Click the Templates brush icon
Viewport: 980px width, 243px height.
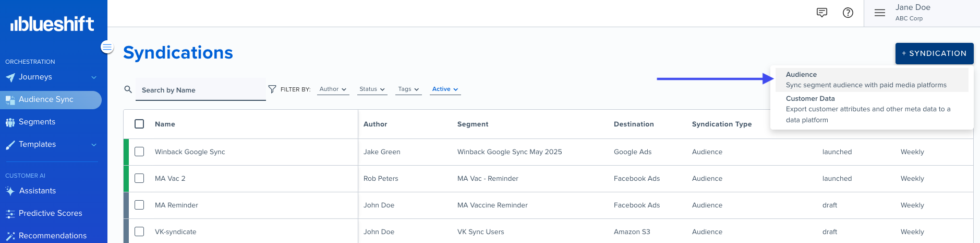[10, 145]
